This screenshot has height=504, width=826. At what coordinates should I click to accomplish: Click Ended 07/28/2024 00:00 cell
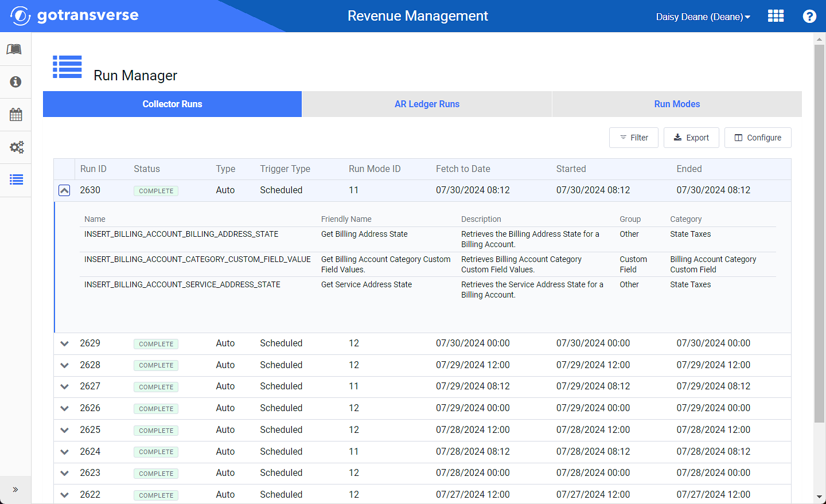[713, 472]
